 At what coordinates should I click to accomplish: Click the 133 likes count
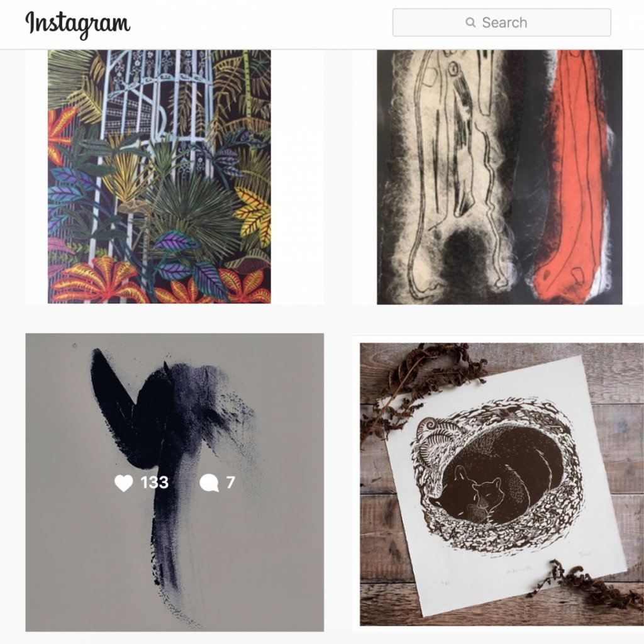155,482
